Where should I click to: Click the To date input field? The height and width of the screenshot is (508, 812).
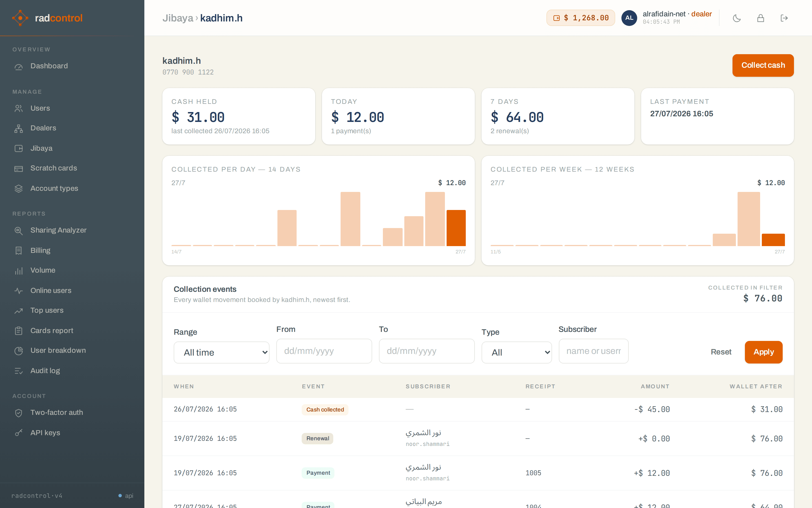427,351
